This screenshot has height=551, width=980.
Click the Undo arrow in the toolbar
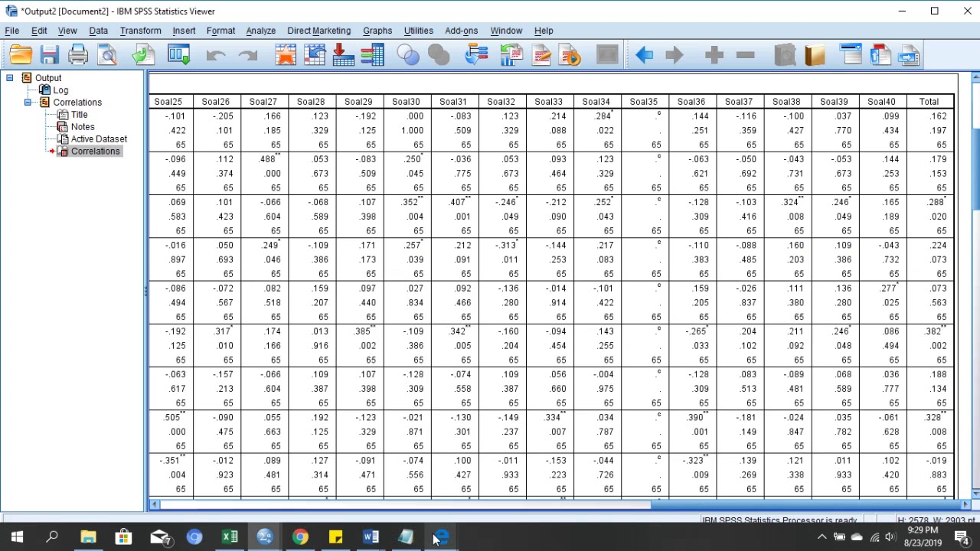(215, 55)
